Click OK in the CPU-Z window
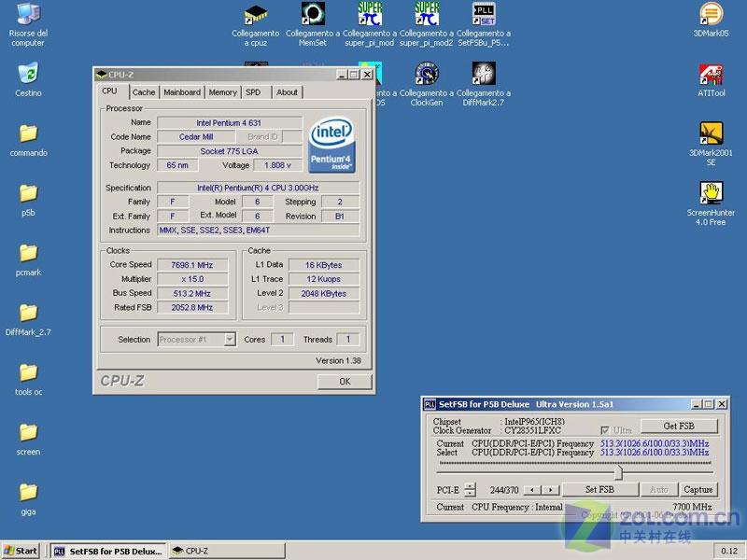Screen dimensions: 747x560 (x=344, y=382)
